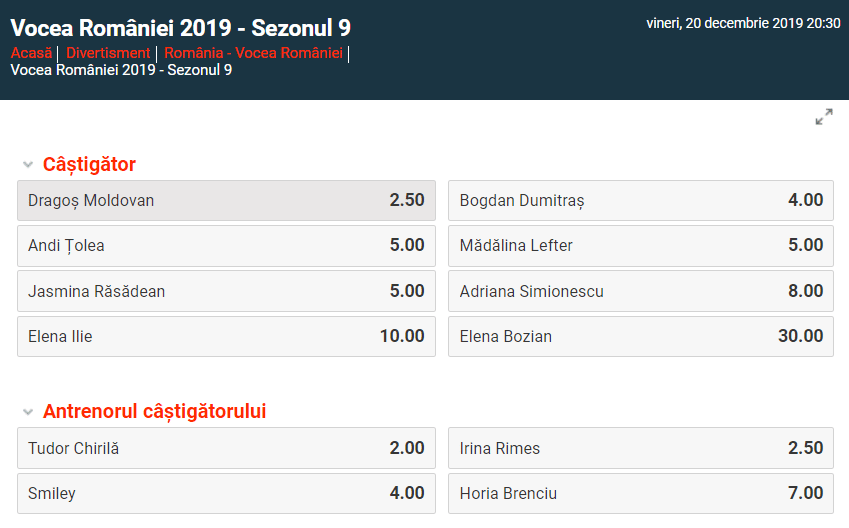Select Elena Ilie odds 10.00
The image size is (849, 528).
pyautogui.click(x=226, y=336)
